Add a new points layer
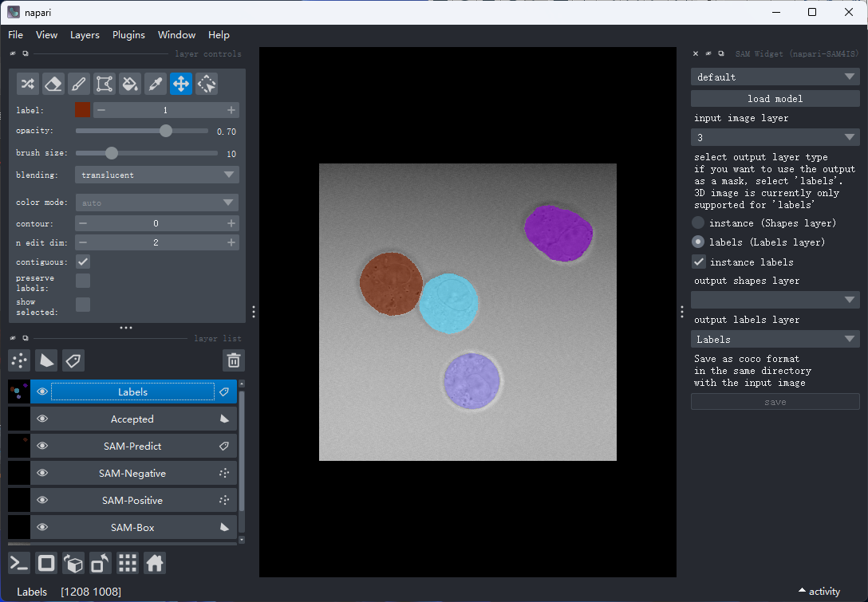868x602 pixels. [x=19, y=360]
